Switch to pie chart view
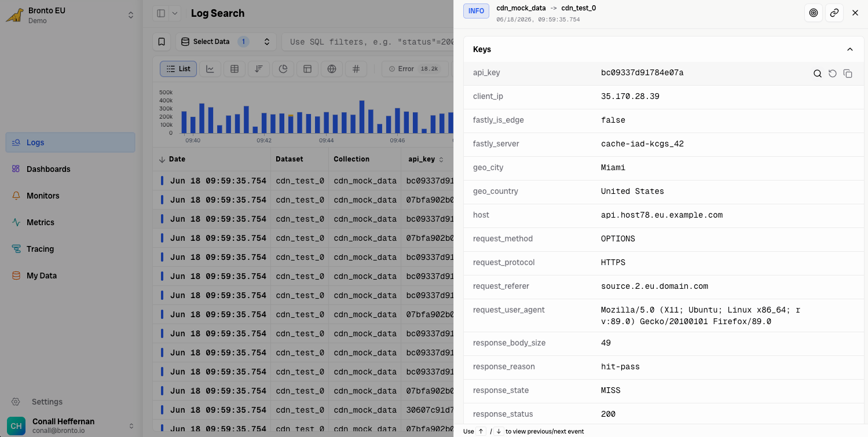This screenshot has height=437, width=868. [283, 69]
